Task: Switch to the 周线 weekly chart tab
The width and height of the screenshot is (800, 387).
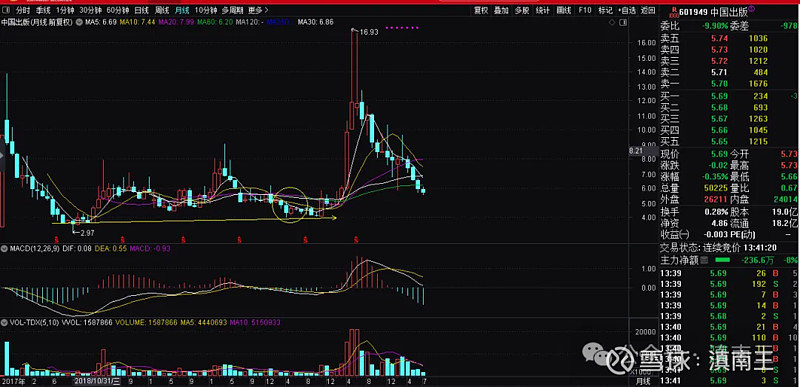Action: click(161, 10)
